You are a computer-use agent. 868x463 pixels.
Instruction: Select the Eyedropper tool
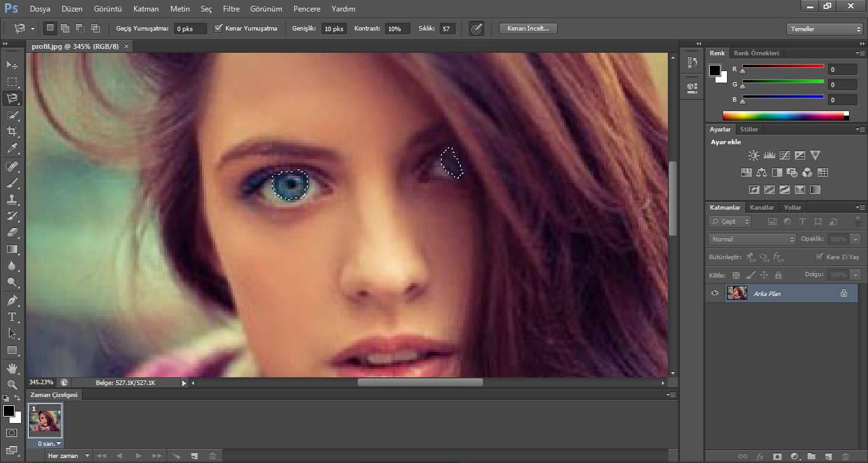click(x=12, y=149)
